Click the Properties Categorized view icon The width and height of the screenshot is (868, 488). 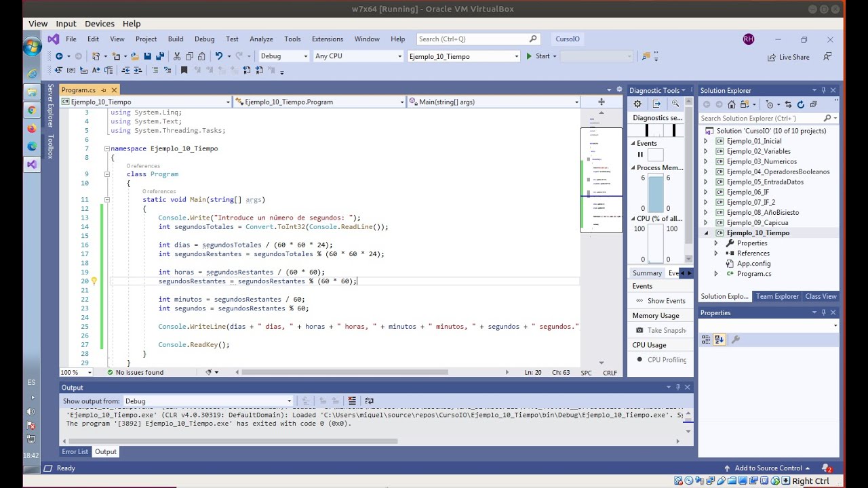click(706, 340)
